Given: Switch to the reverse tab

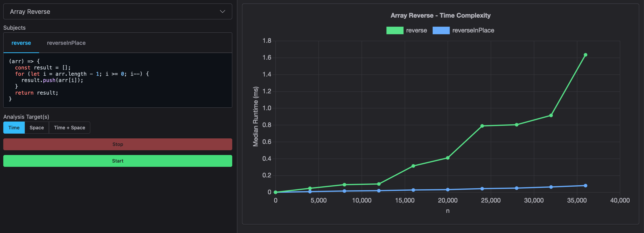Looking at the screenshot, I should (x=21, y=43).
